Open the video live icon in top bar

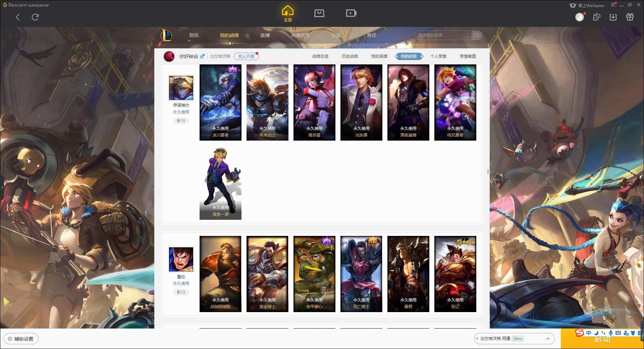[x=351, y=13]
